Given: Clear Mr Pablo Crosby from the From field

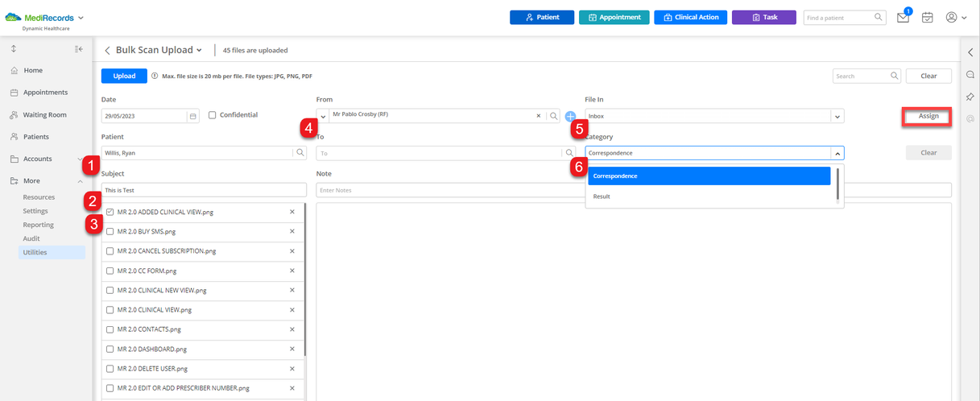Looking at the screenshot, I should [x=539, y=116].
